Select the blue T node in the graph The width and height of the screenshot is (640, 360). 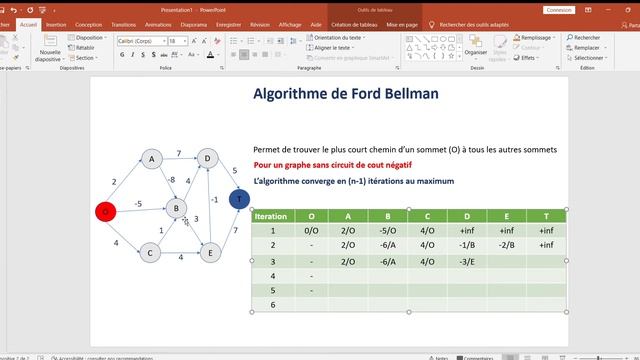pos(239,199)
